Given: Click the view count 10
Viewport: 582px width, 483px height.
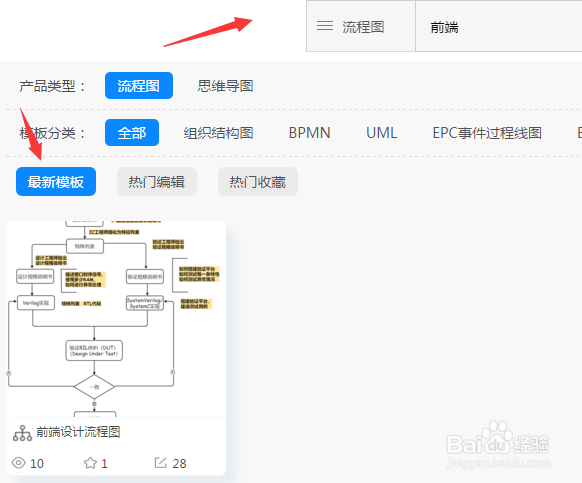Looking at the screenshot, I should click(37, 463).
